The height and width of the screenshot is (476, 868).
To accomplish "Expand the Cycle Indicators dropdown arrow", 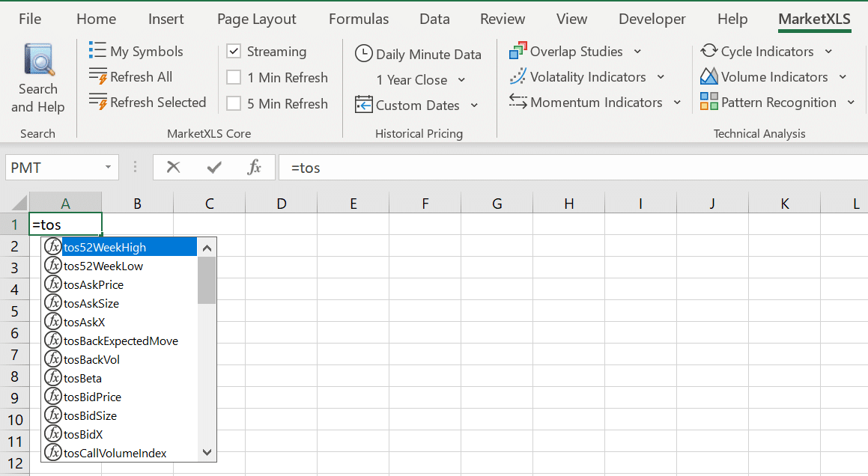I will point(829,52).
